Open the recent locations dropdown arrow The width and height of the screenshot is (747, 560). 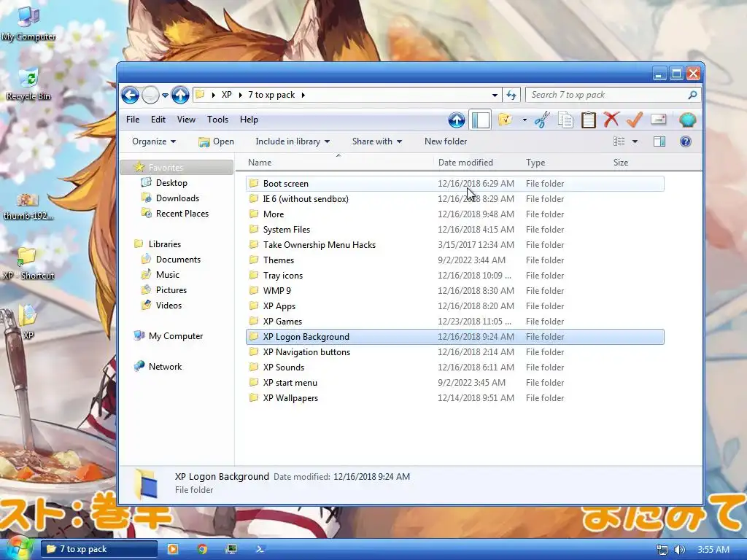coord(165,96)
